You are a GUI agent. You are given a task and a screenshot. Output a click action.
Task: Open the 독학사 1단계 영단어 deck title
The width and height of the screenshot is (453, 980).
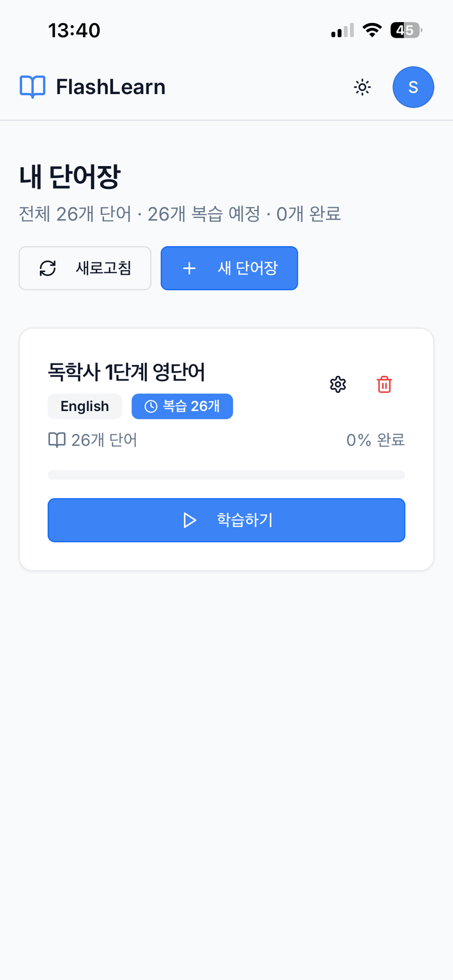click(126, 372)
